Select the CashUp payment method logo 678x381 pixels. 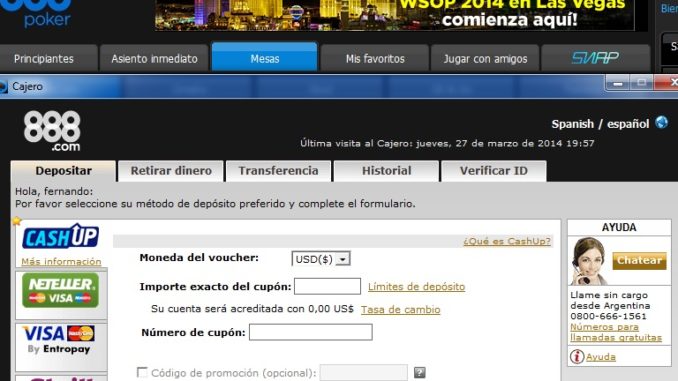click(x=61, y=237)
